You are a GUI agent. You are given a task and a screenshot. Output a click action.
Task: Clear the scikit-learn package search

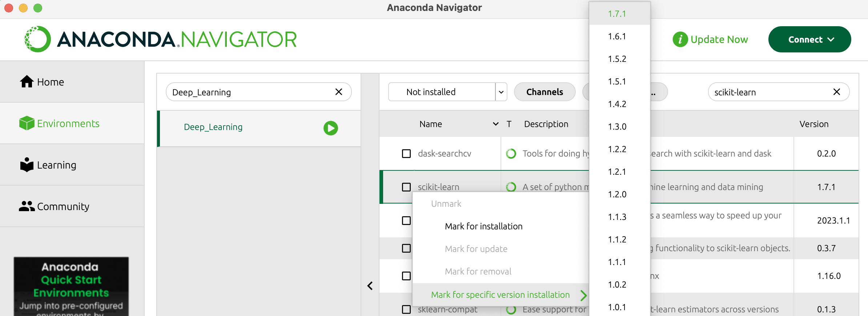(836, 92)
